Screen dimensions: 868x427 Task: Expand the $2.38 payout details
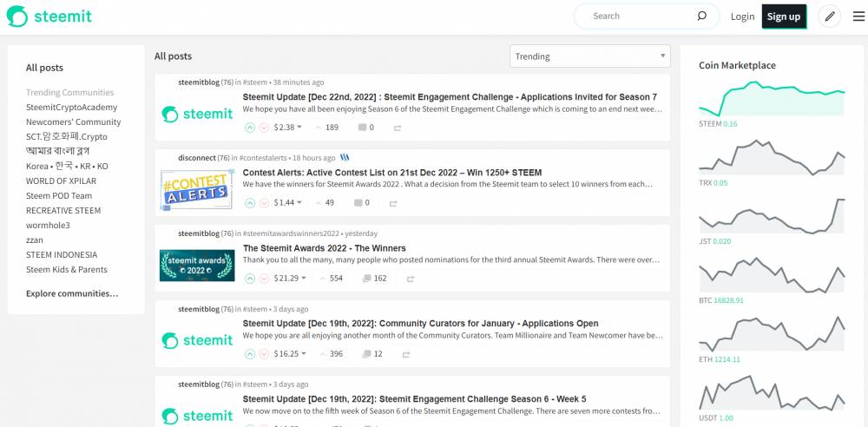point(288,128)
